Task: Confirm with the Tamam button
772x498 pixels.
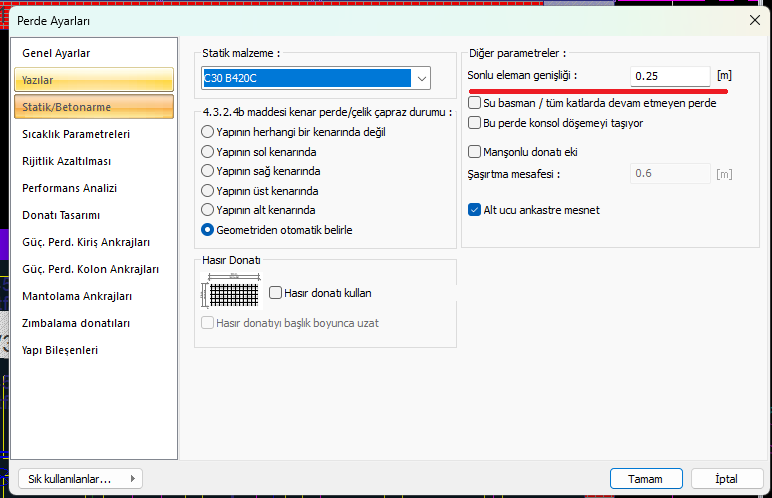Action: 646,479
